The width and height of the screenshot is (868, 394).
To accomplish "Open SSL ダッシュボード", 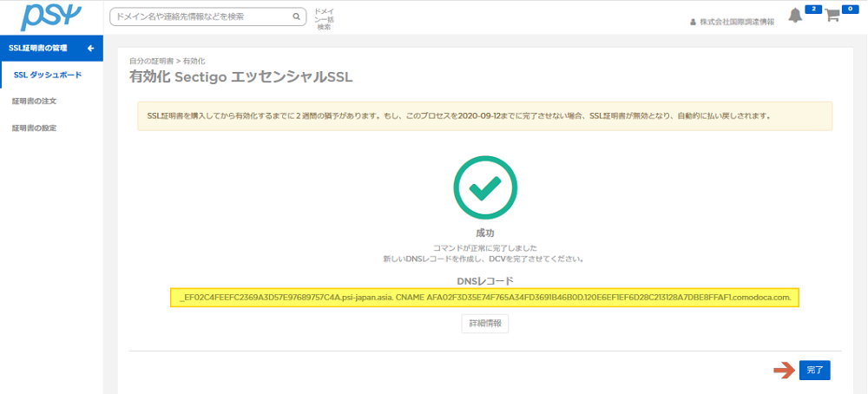I will coord(48,75).
